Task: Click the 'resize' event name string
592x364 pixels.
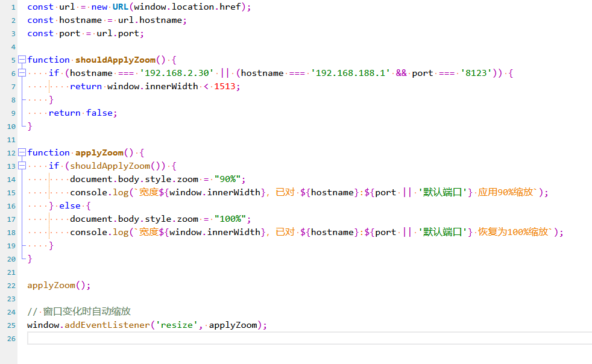Action: click(177, 325)
